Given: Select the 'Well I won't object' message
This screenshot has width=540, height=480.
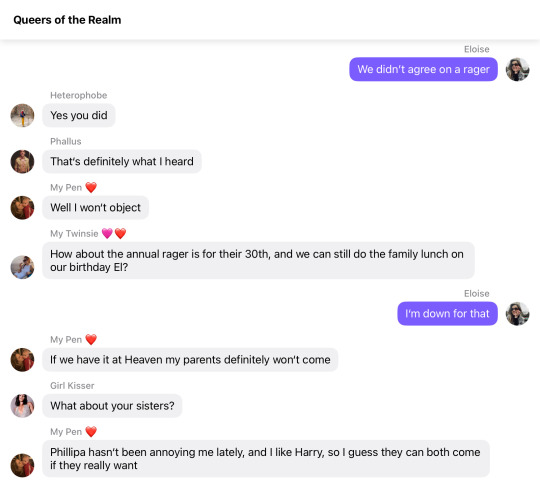Looking at the screenshot, I should [x=95, y=208].
